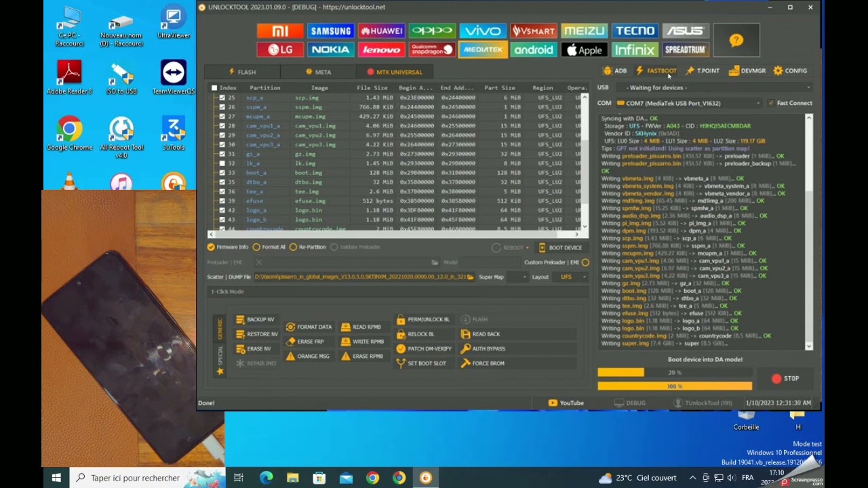
Task: Check the lk_a partition row 32
Action: click(222, 163)
